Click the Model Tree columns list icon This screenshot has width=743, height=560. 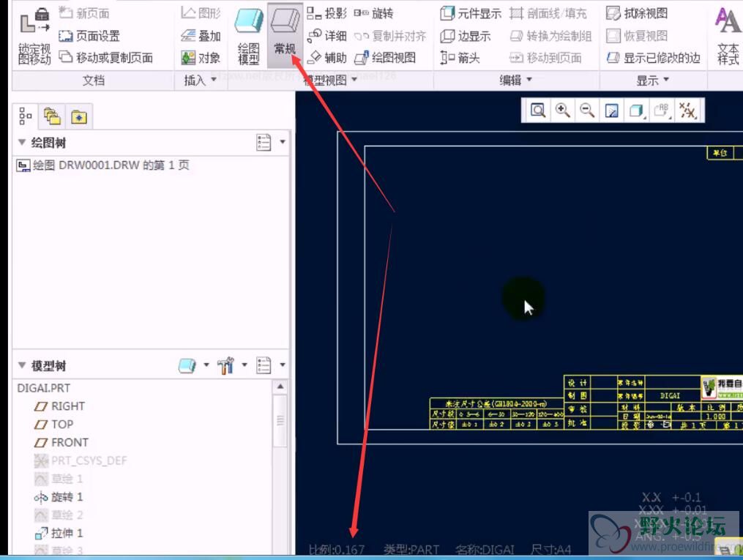coord(264,365)
